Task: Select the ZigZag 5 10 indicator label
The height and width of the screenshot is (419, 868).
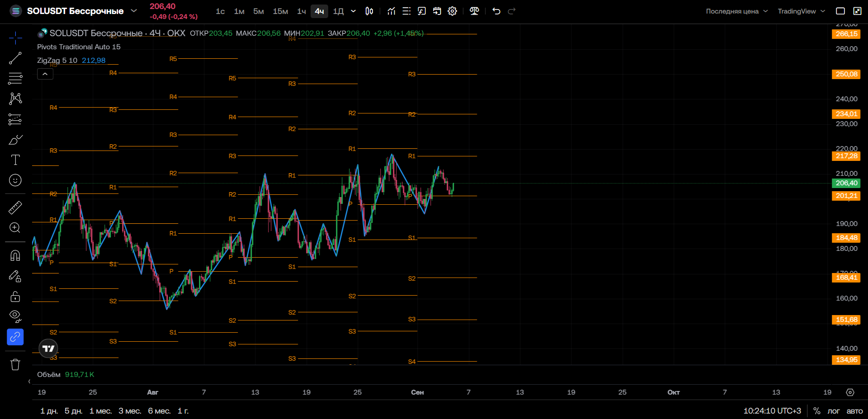Action: click(x=57, y=61)
